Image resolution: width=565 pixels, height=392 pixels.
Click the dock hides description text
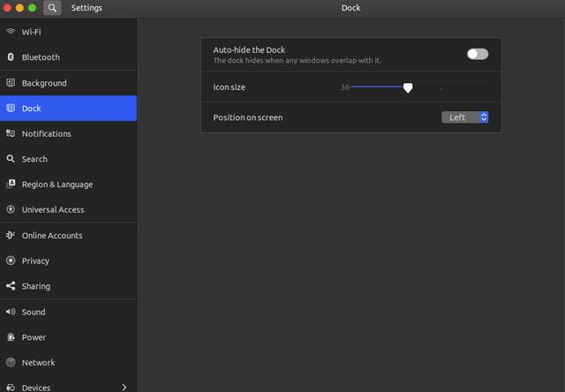point(297,61)
